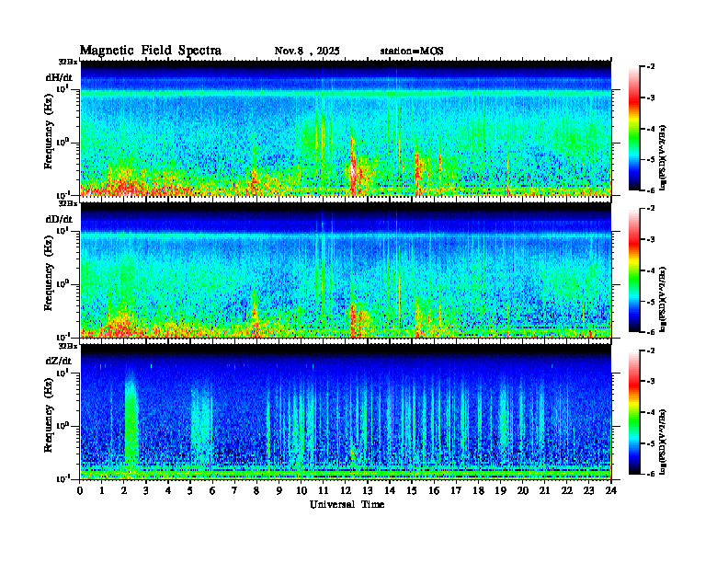Click hour 12 on the Universal Time axis
This screenshot has height=563, width=728.
click(x=346, y=491)
